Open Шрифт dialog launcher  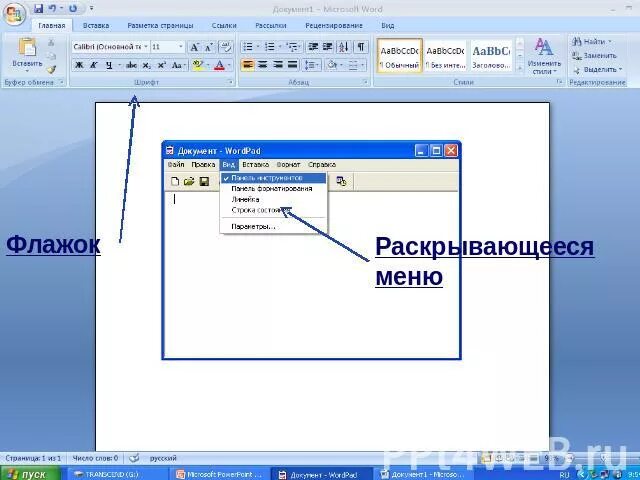click(x=231, y=83)
